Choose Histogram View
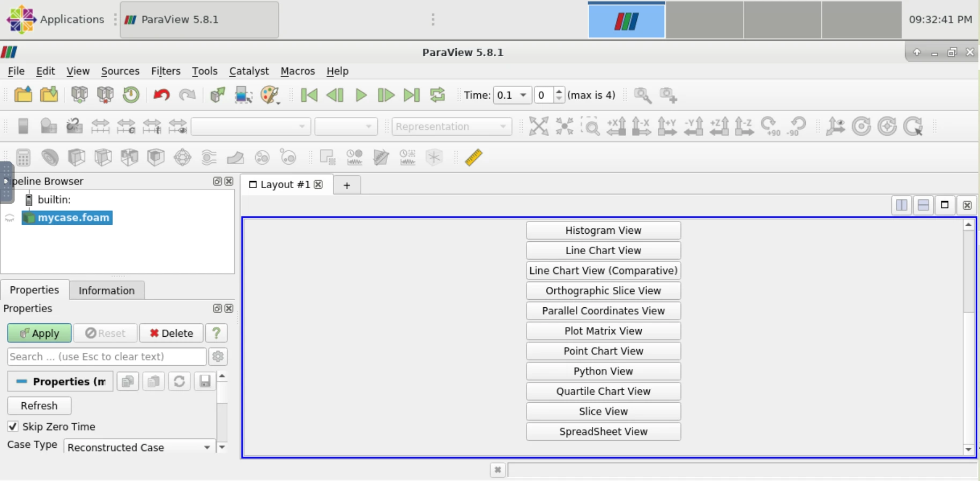 click(x=603, y=230)
